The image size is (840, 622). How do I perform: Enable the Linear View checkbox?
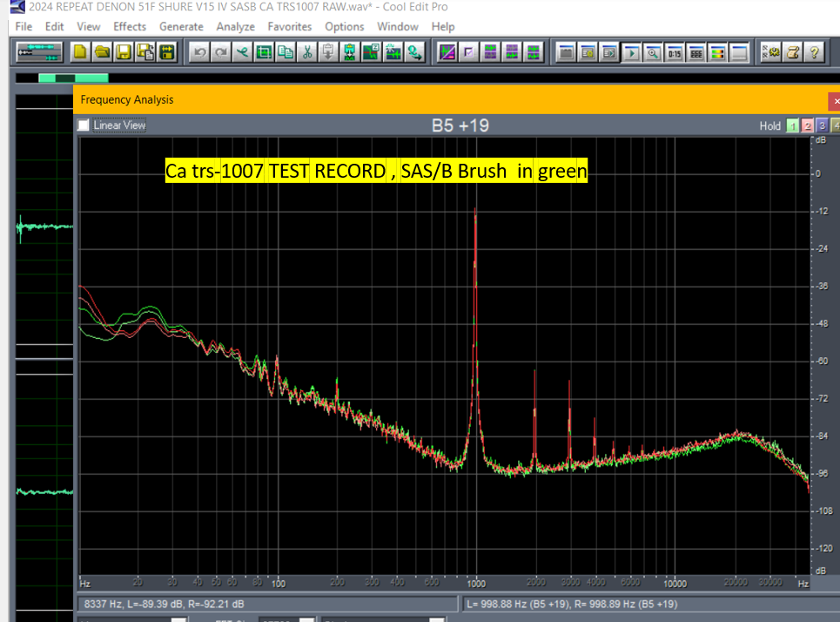pos(84,125)
